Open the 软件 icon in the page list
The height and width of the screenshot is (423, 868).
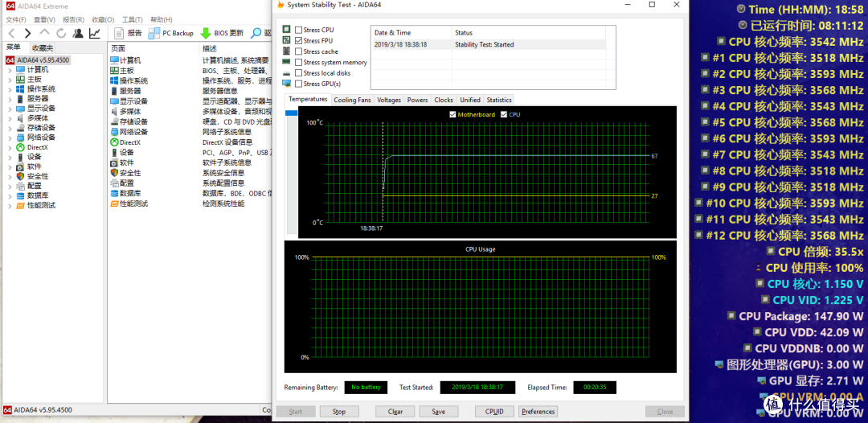115,162
